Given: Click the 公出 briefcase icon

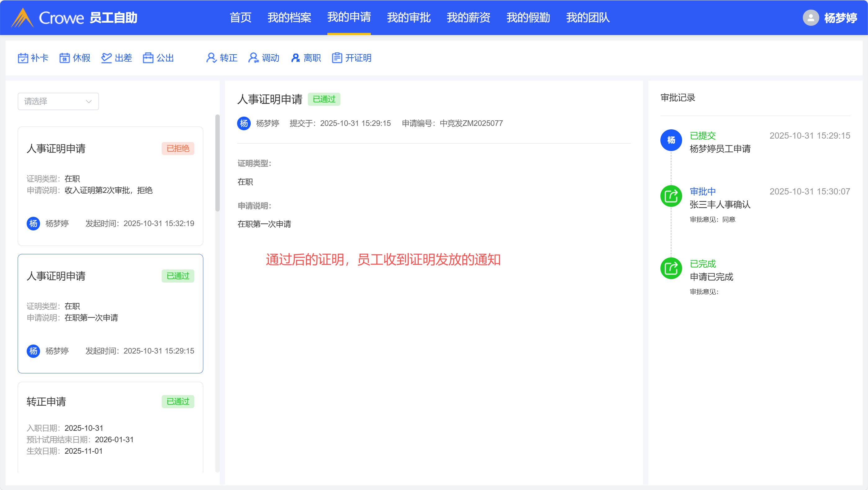Looking at the screenshot, I should point(148,58).
